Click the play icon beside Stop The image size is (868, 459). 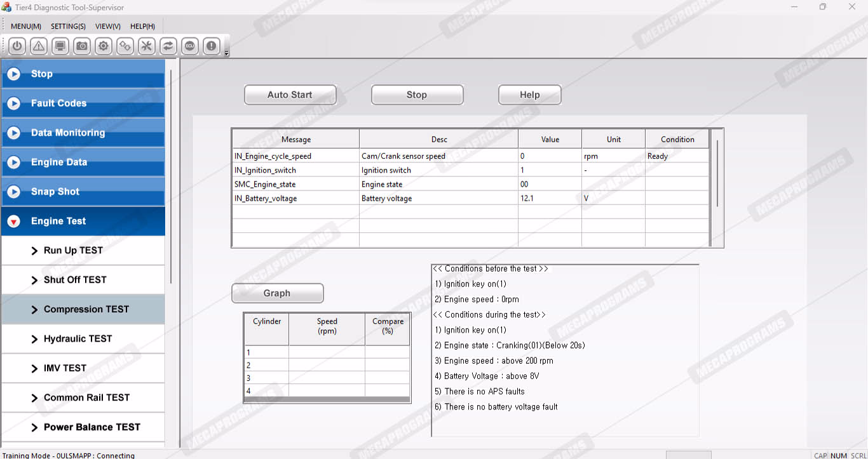click(14, 74)
